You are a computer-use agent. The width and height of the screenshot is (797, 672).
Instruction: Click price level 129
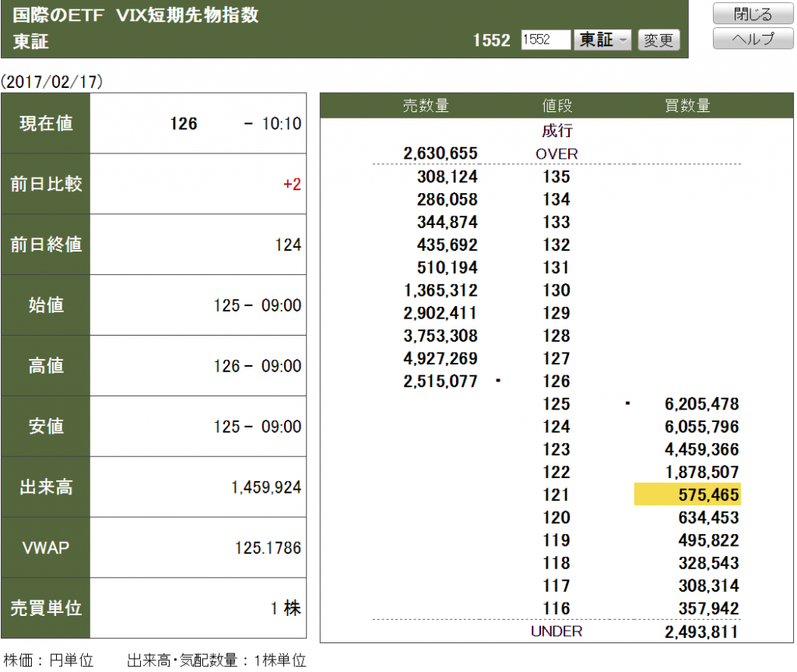pyautogui.click(x=556, y=313)
